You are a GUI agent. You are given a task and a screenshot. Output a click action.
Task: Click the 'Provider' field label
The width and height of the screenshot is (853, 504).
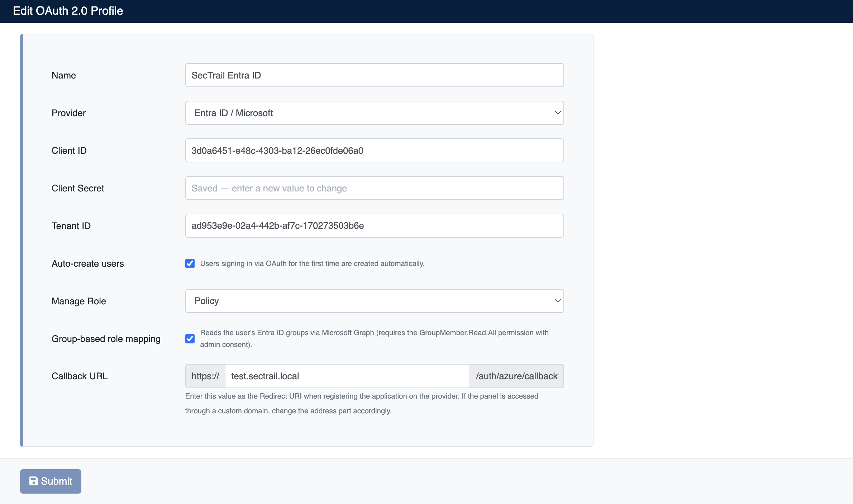click(69, 113)
